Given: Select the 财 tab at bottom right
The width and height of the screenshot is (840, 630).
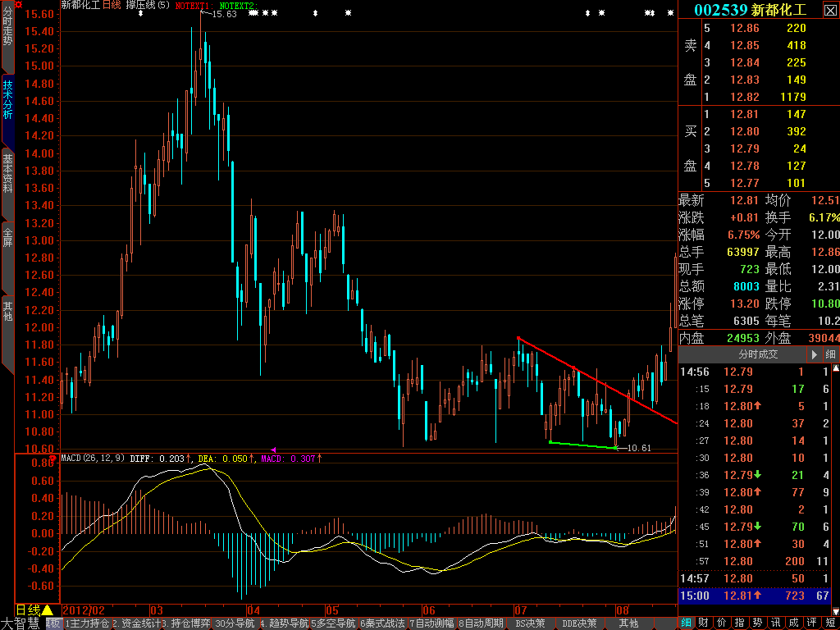Looking at the screenshot, I should (x=704, y=623).
